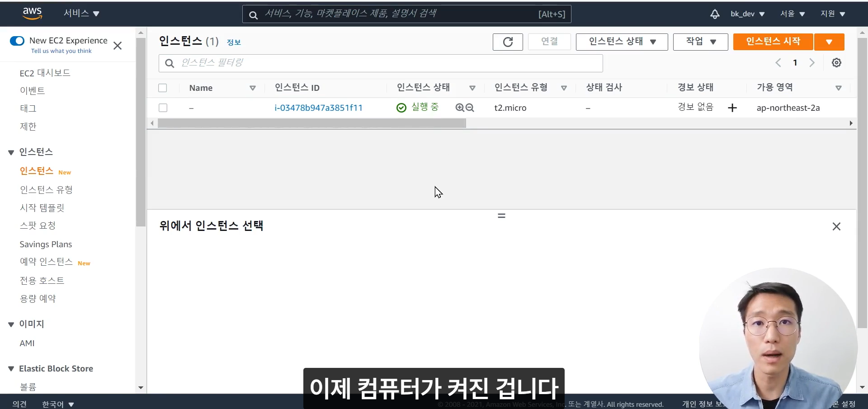Open 예약 인스턴스 in sidebar
868x409 pixels.
(x=46, y=262)
